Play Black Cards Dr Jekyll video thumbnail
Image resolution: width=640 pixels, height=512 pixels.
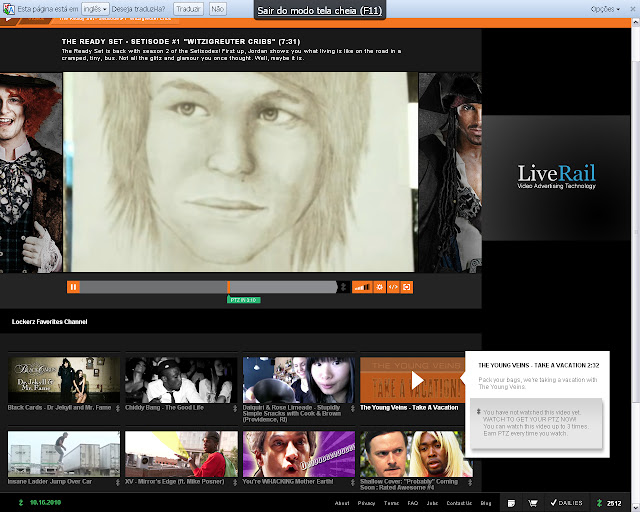coord(64,380)
